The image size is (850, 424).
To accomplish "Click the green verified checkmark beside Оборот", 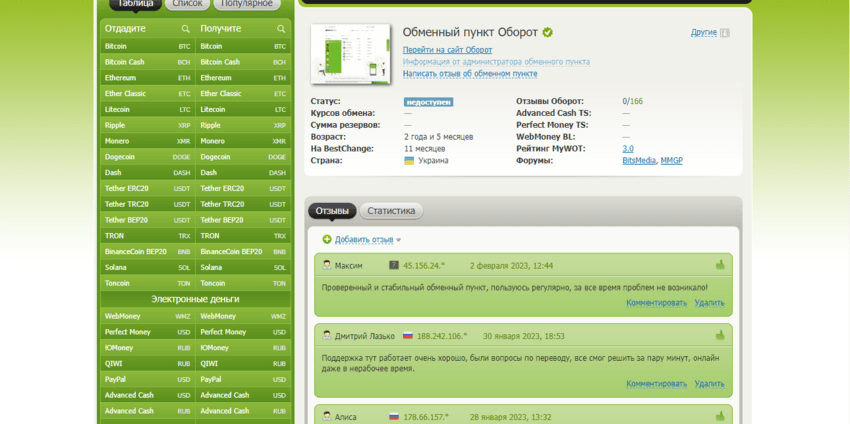I will [x=547, y=32].
